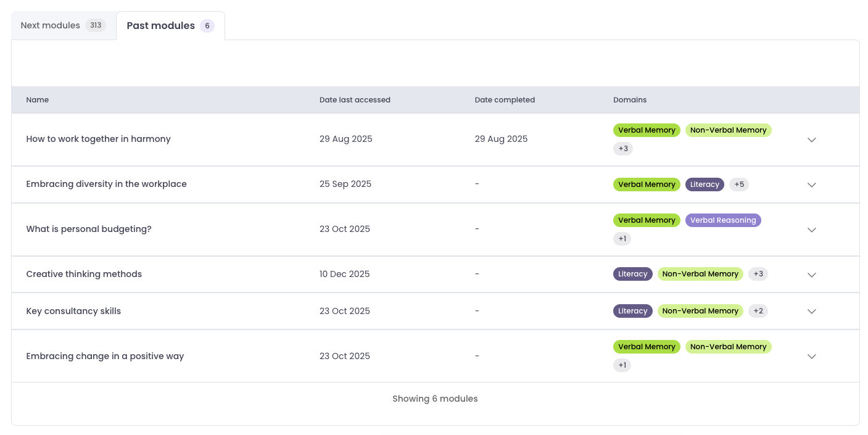Click the Showing 6 modules footer text
The image size is (868, 435).
435,399
